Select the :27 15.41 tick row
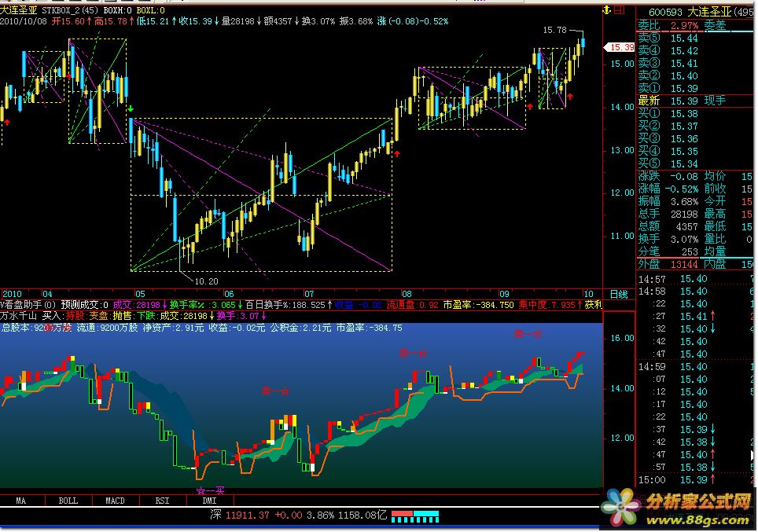The height and width of the screenshot is (532, 758). pyautogui.click(x=696, y=317)
